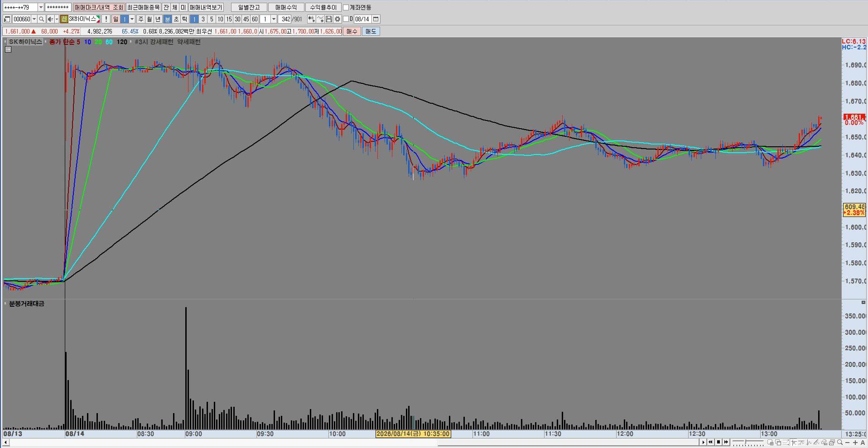Select the 일 (daily) chart period toggle
This screenshot has height=448, width=868.
tap(116, 19)
